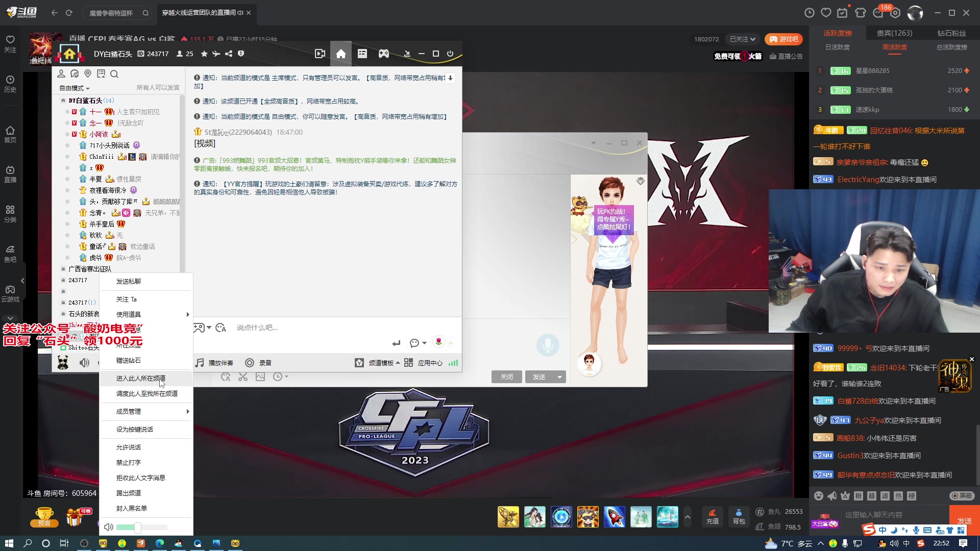Collapse the DY白鲨石头 channel tree node
Screen dimensions: 980x551
63,101
